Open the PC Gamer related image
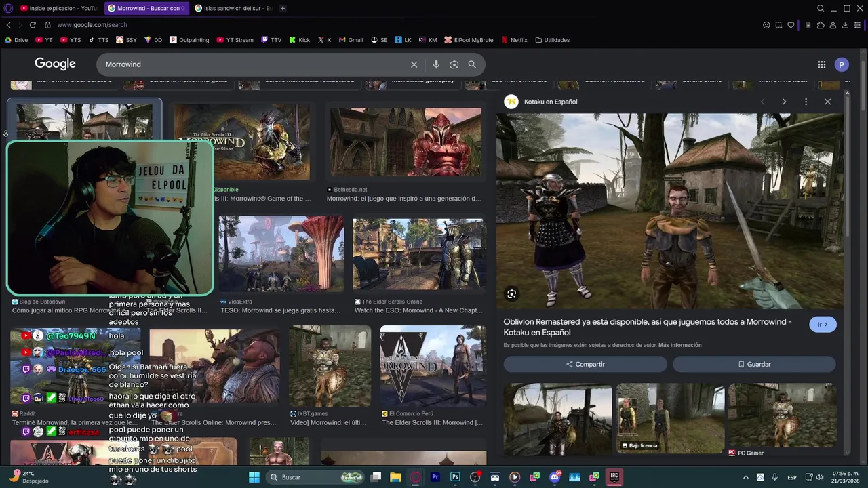 (782, 415)
